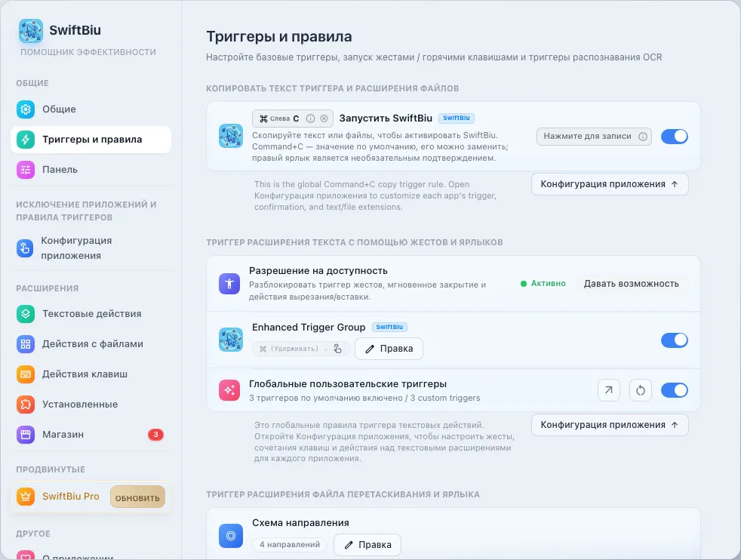Click the Конфигурация приложения touch icon in sidebar

(25, 248)
